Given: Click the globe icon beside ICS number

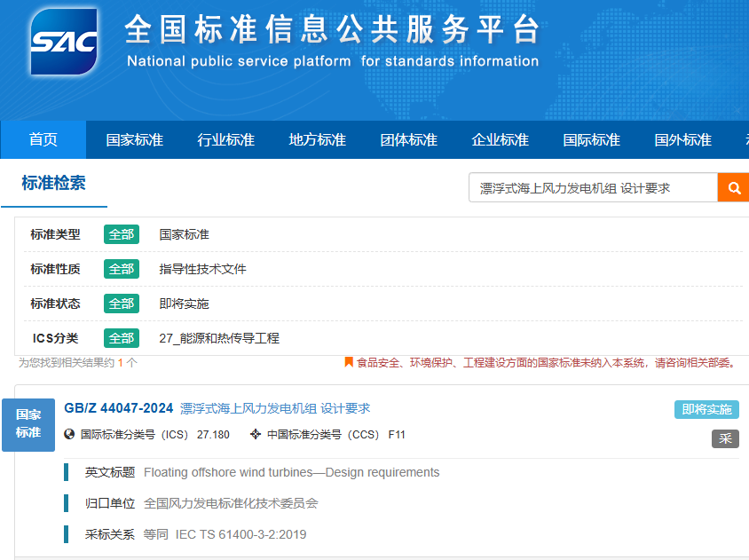Looking at the screenshot, I should (70, 435).
